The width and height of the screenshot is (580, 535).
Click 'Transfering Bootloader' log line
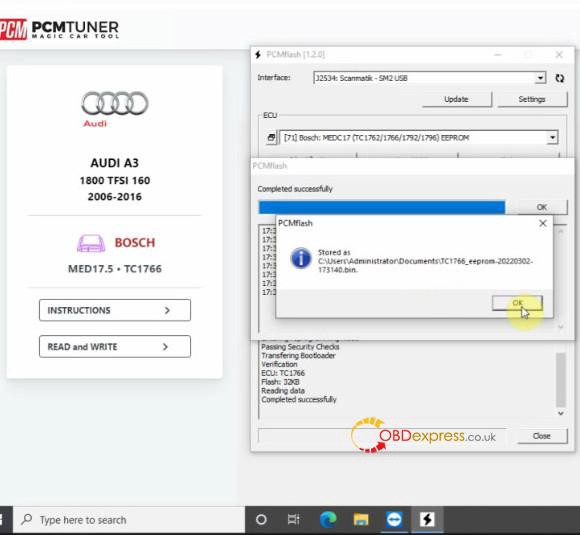point(298,356)
